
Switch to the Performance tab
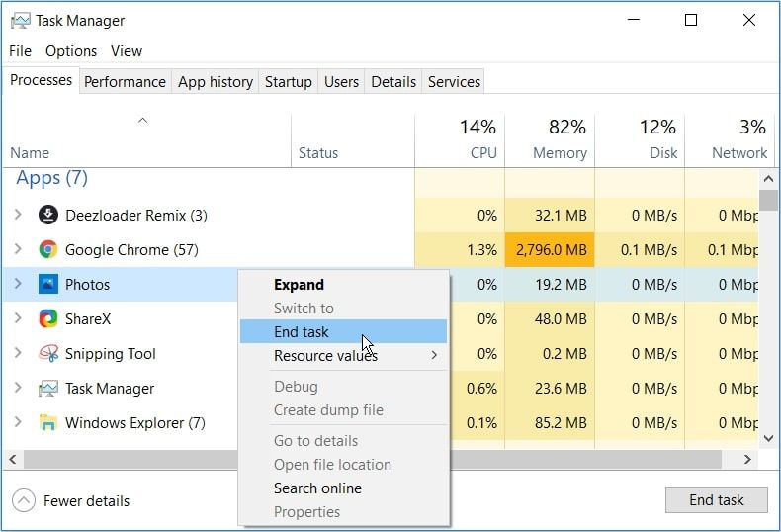click(x=124, y=82)
